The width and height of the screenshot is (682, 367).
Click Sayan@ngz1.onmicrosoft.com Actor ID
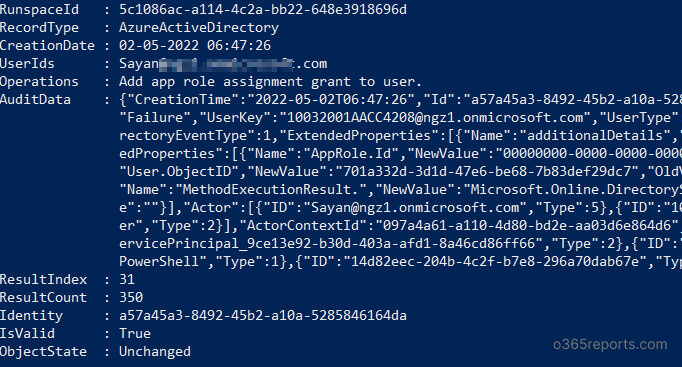point(415,207)
